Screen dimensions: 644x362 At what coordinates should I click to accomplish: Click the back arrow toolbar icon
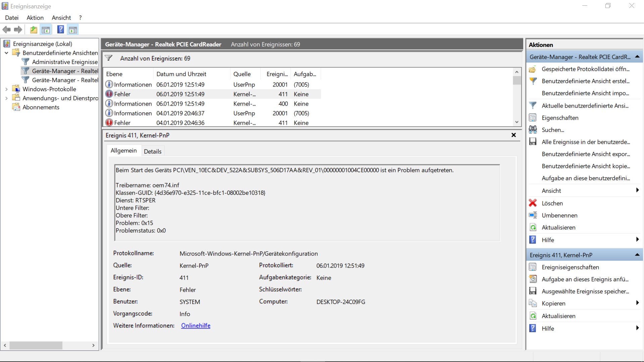point(6,30)
